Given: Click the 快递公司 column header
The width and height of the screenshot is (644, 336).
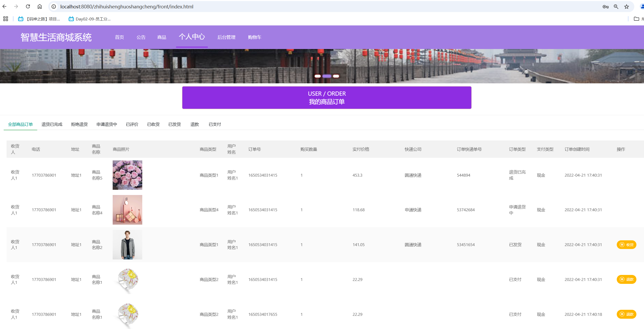Looking at the screenshot, I should click(x=413, y=149).
